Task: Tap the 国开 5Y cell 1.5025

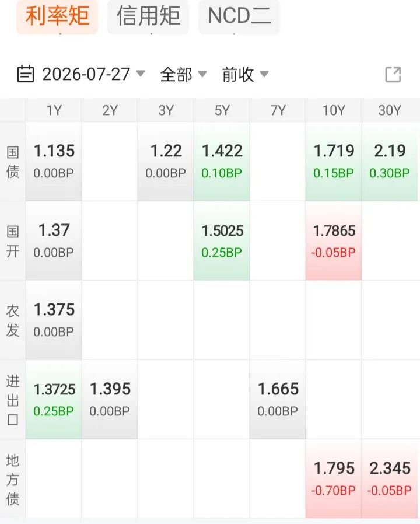Action: pyautogui.click(x=222, y=240)
